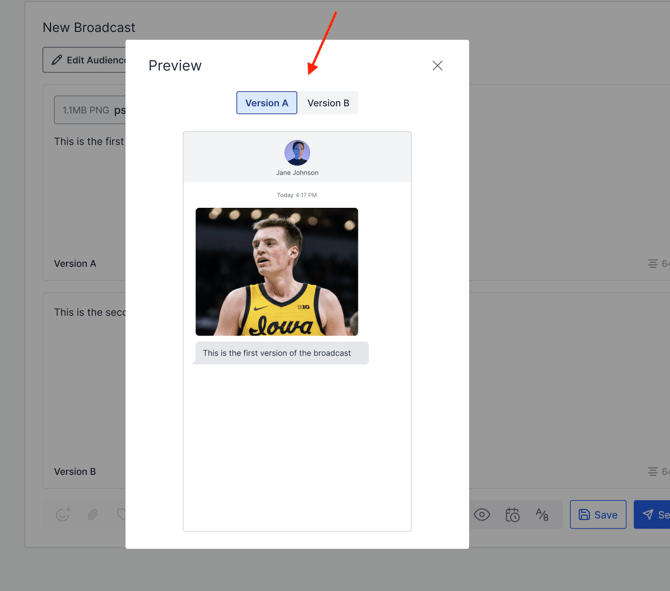Image resolution: width=670 pixels, height=591 pixels.
Task: Click the paperclip attachment icon
Action: [x=93, y=515]
